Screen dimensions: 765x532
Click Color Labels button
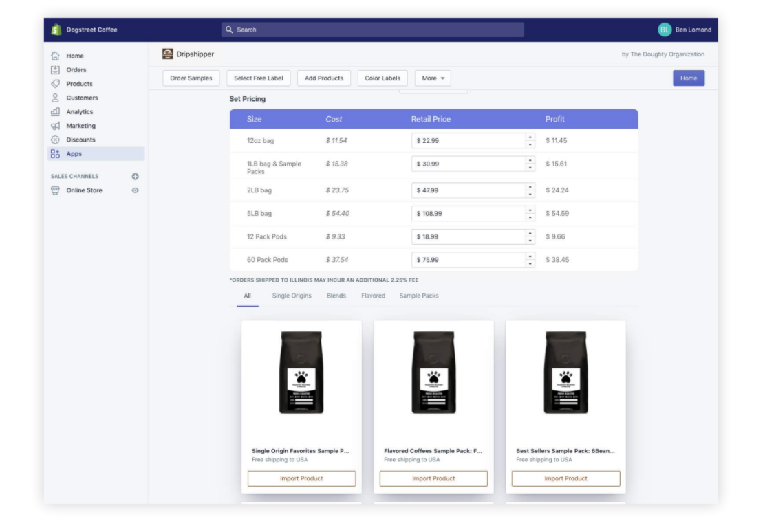point(383,78)
